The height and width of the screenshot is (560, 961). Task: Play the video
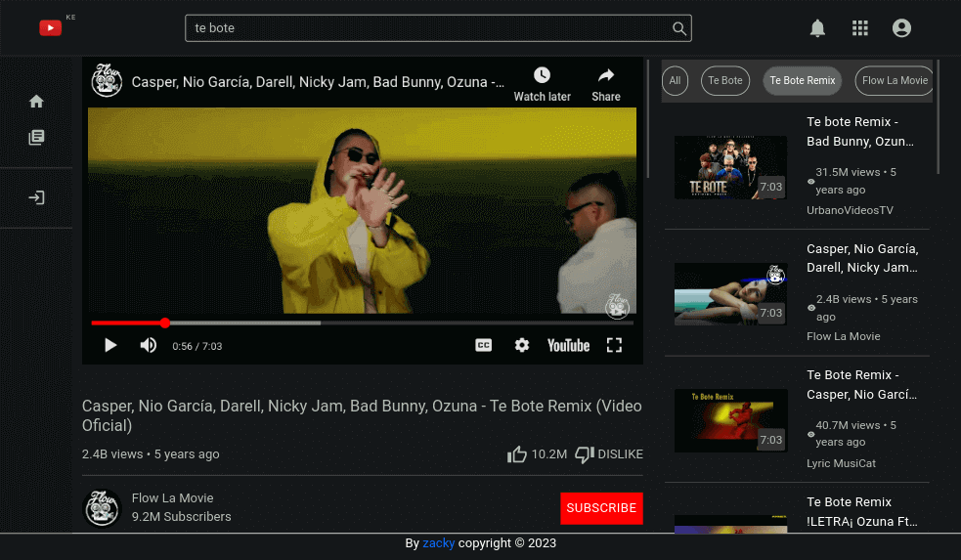point(110,346)
